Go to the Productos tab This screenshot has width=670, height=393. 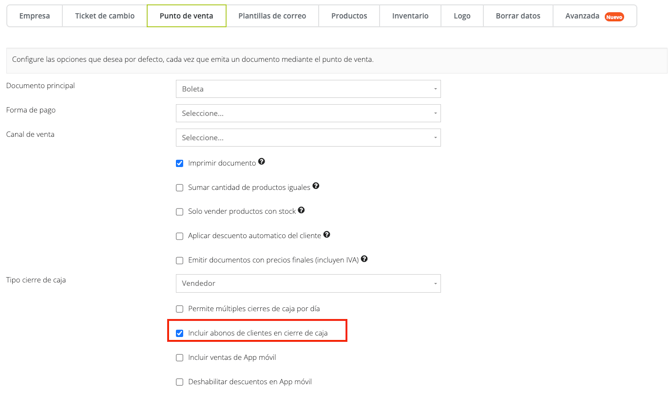click(349, 16)
